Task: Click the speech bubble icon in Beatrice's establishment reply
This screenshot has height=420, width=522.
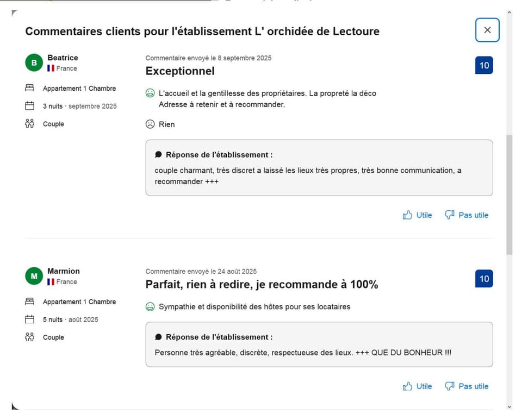Action: [158, 155]
